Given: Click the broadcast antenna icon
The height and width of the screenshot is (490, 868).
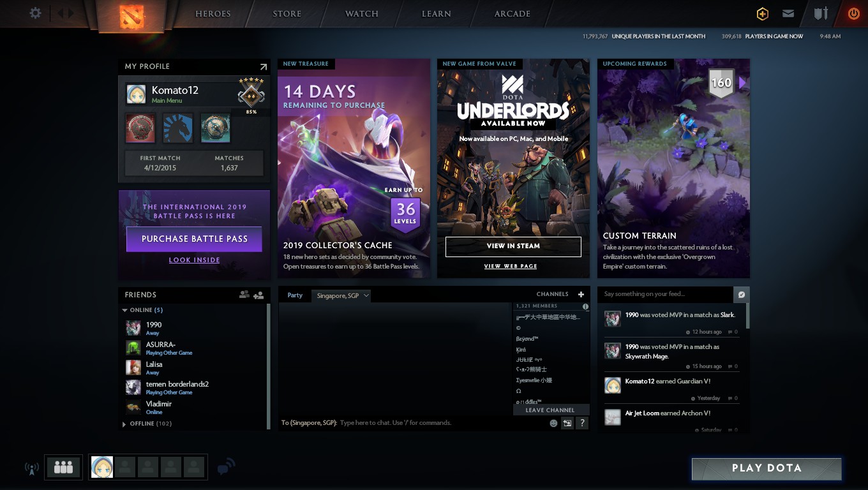Looking at the screenshot, I should (32, 468).
